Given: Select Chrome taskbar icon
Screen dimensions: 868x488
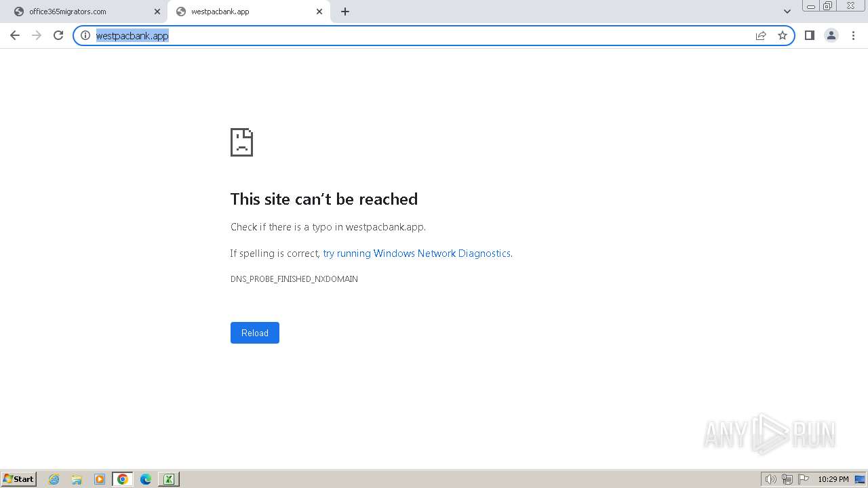Looking at the screenshot, I should tap(123, 479).
